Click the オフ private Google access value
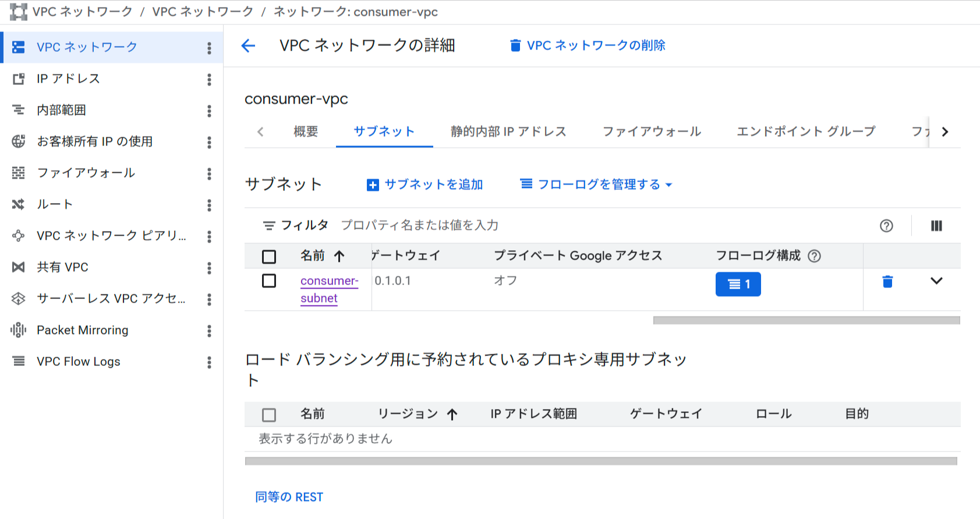980x519 pixels. (x=505, y=280)
